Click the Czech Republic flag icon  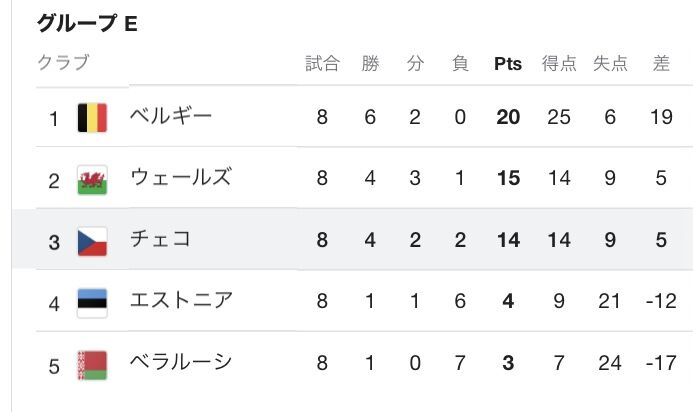click(92, 241)
